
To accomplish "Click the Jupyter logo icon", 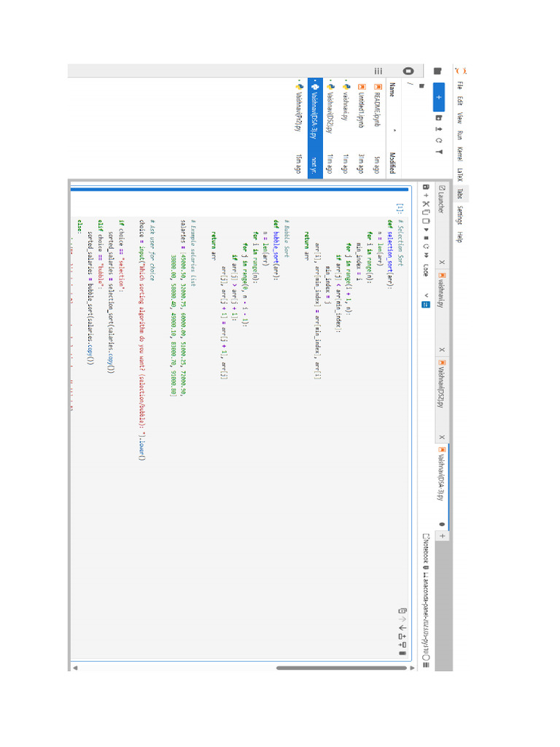I will pyautogui.click(x=460, y=71).
